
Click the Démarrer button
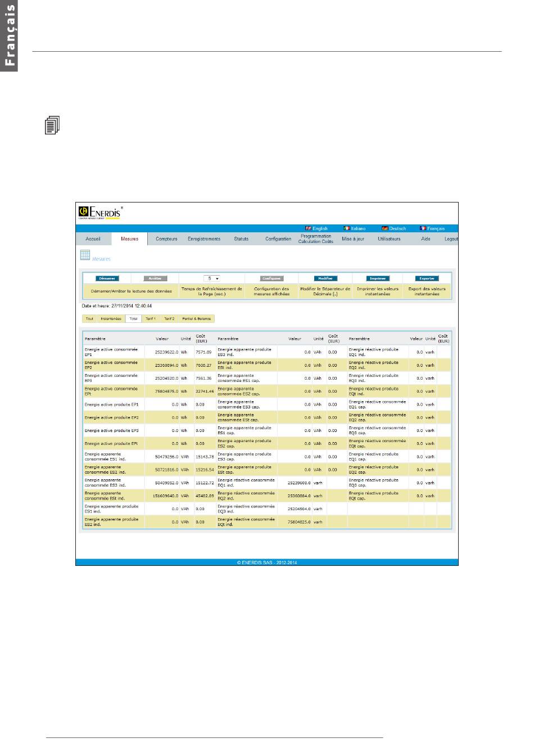[107, 278]
